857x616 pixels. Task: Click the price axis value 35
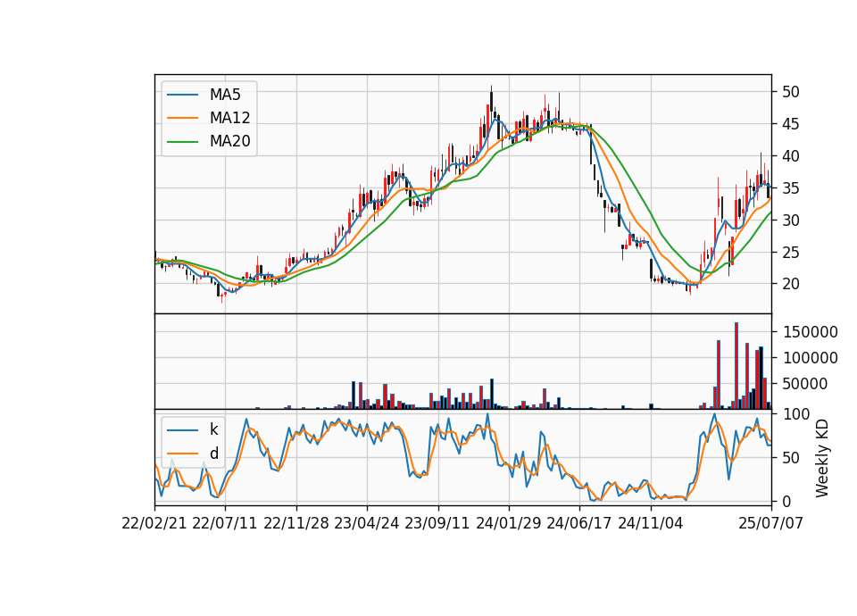791,188
